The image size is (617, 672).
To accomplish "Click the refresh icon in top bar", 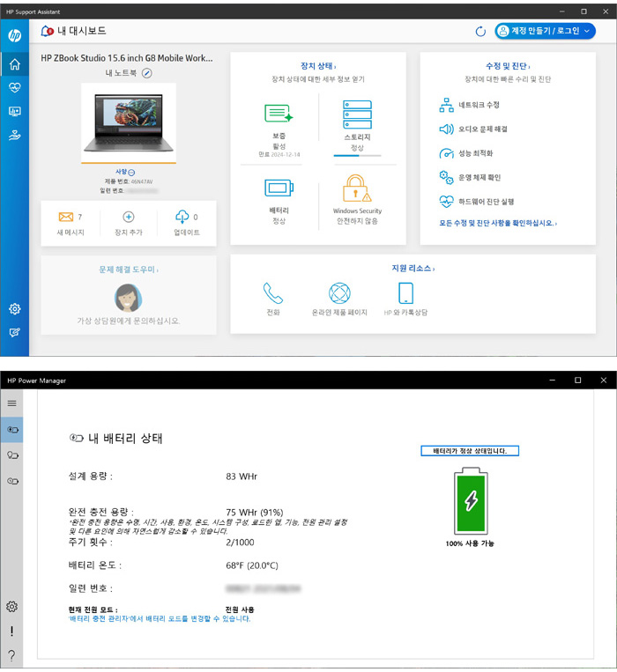I will [480, 32].
